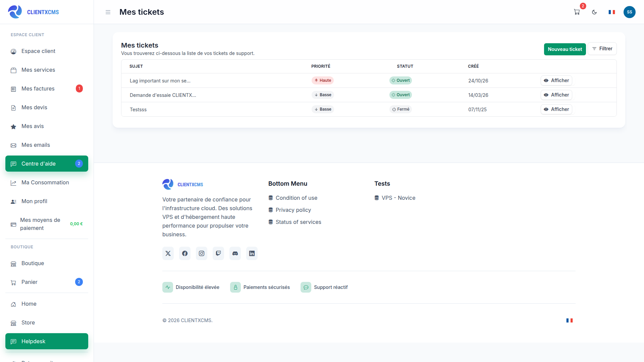This screenshot has width=644, height=362.
Task: Go to Mon profil
Action: 47,201
